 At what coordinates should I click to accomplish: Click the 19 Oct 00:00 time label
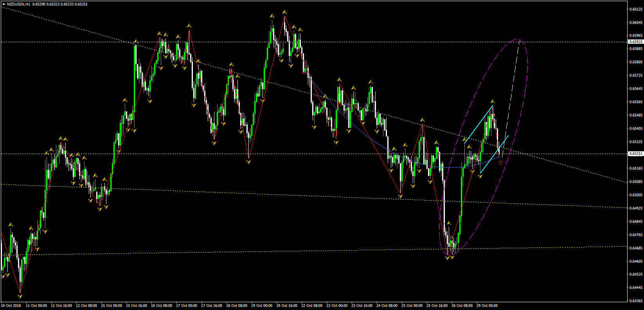pos(261,305)
